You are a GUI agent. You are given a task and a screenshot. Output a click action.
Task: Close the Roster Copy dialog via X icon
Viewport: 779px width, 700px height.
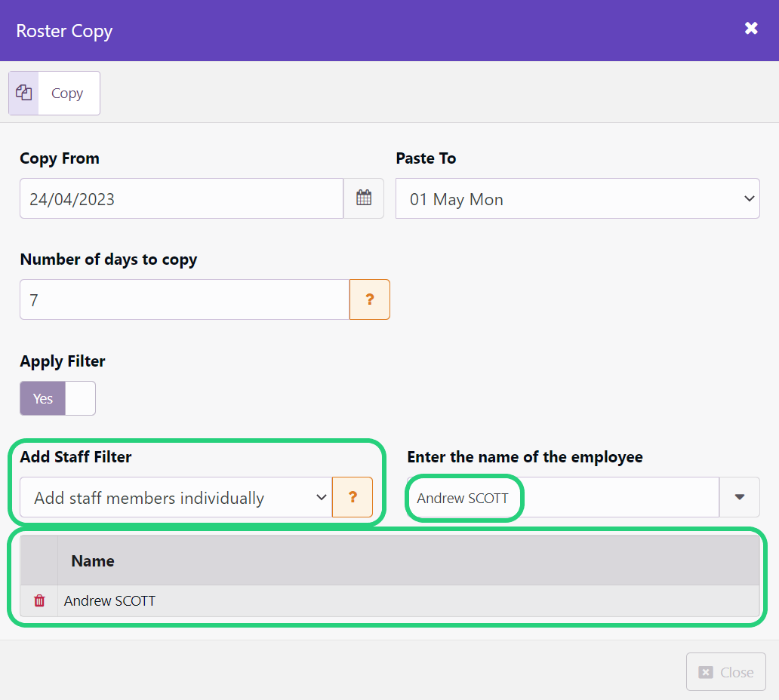tap(751, 29)
